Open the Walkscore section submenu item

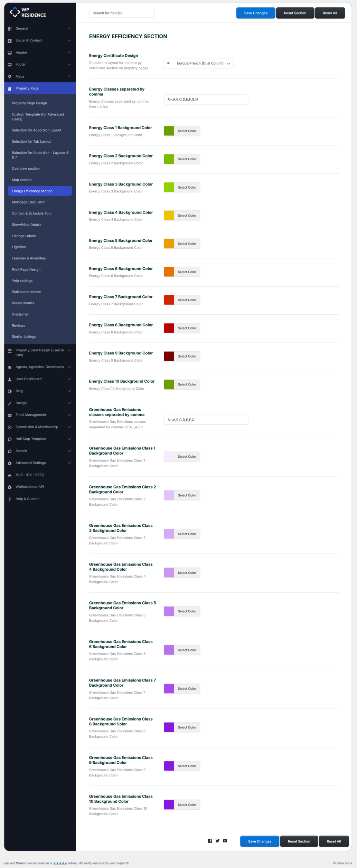(x=27, y=292)
